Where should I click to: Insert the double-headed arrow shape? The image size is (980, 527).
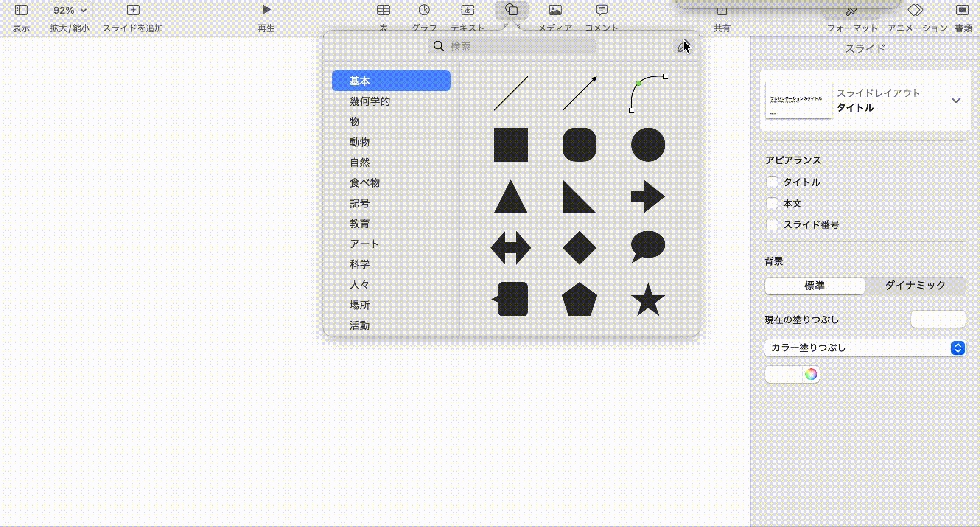tap(510, 248)
